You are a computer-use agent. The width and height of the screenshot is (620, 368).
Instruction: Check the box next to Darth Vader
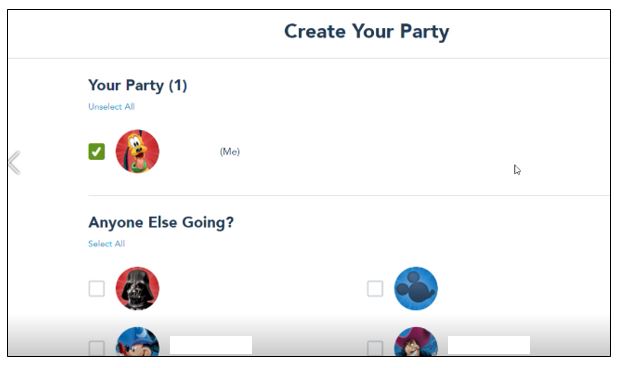coord(96,289)
